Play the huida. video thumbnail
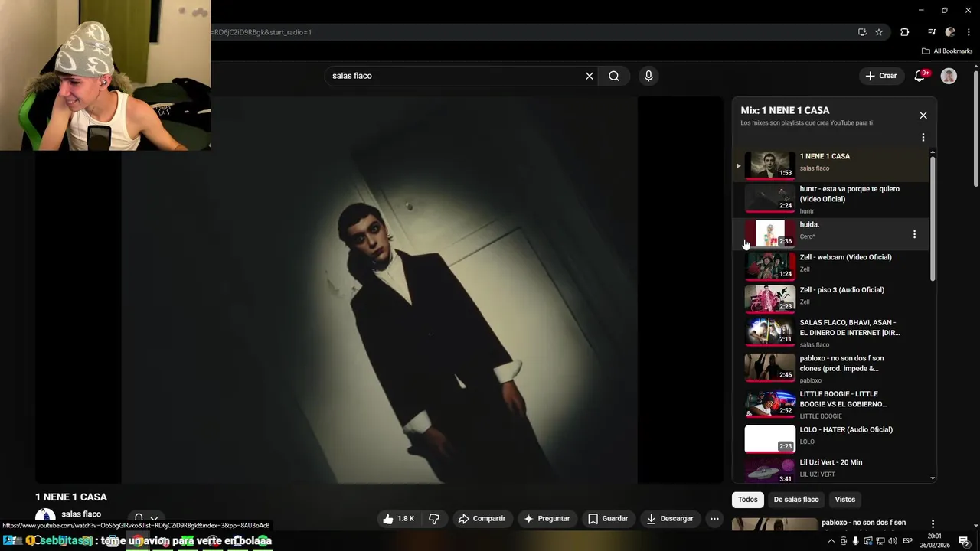Image resolution: width=980 pixels, height=551 pixels. (770, 233)
